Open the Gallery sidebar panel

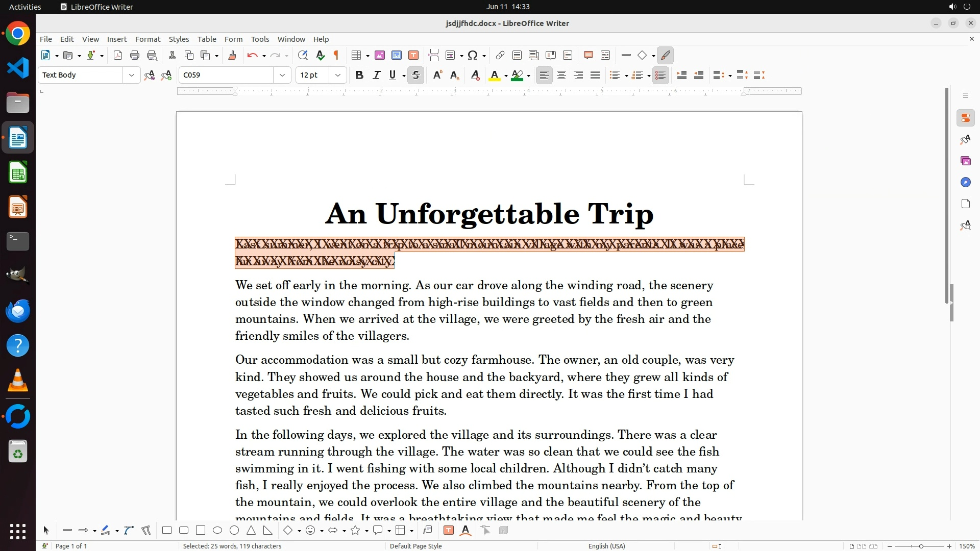pyautogui.click(x=965, y=161)
